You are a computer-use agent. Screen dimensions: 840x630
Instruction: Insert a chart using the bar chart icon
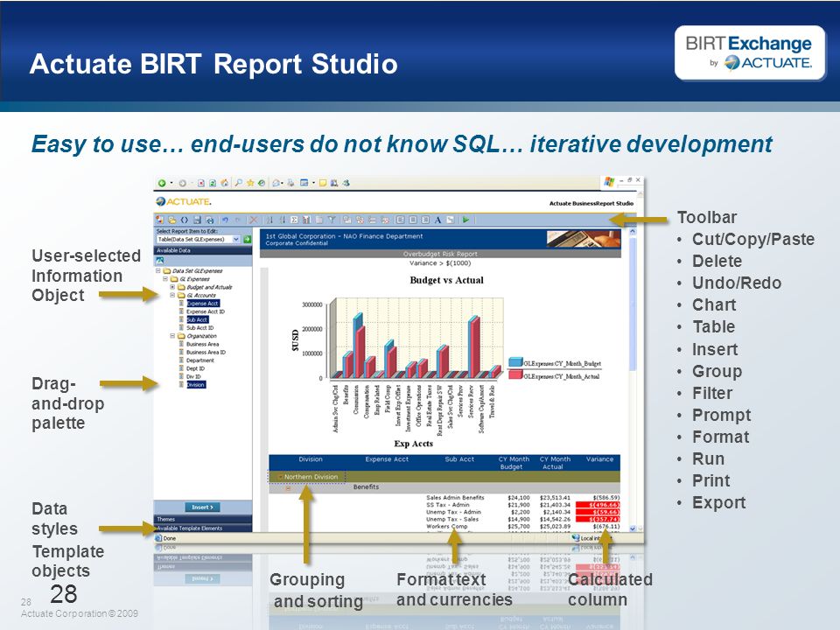[x=306, y=220]
